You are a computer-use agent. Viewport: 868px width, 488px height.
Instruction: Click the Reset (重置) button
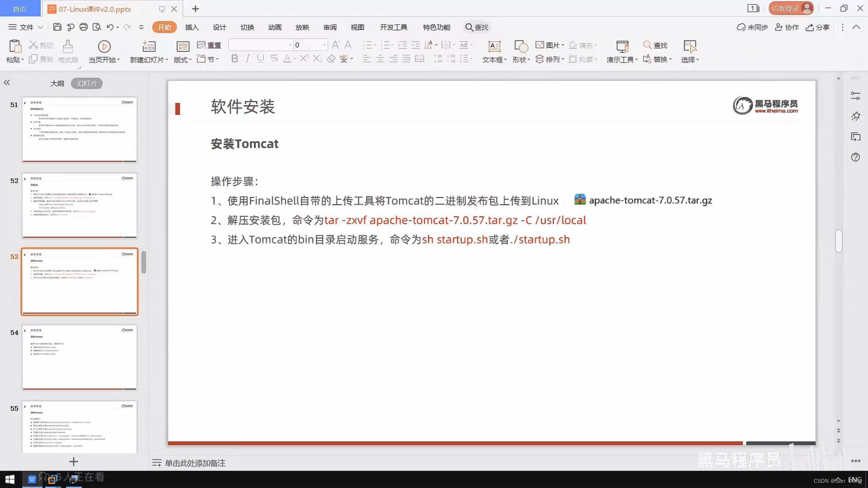coord(209,45)
